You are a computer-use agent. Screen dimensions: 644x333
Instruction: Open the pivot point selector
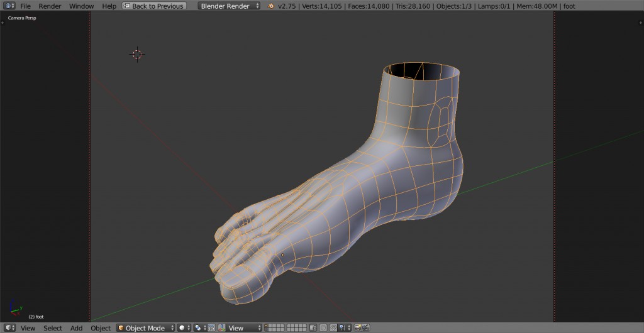[200, 328]
